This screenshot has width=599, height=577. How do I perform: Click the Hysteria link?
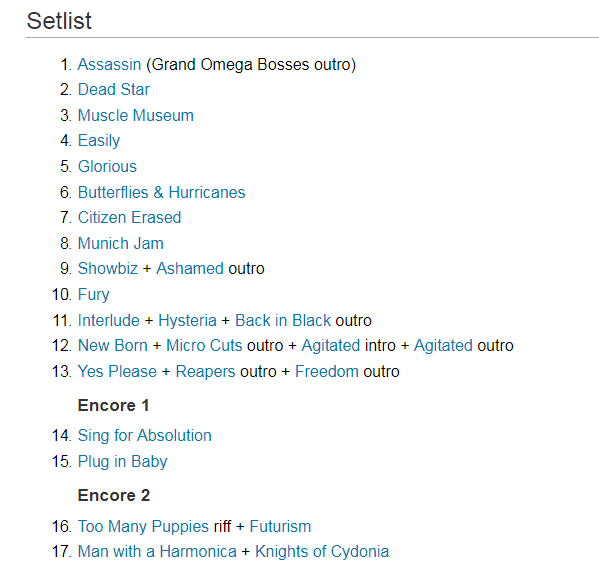point(188,320)
